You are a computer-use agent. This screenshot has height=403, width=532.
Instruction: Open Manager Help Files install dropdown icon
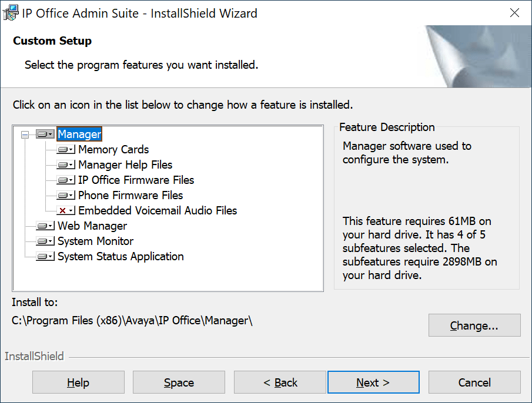(66, 164)
